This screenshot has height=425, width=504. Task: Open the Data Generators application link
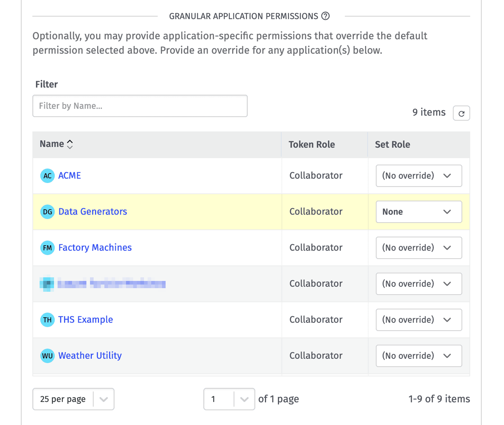93,211
